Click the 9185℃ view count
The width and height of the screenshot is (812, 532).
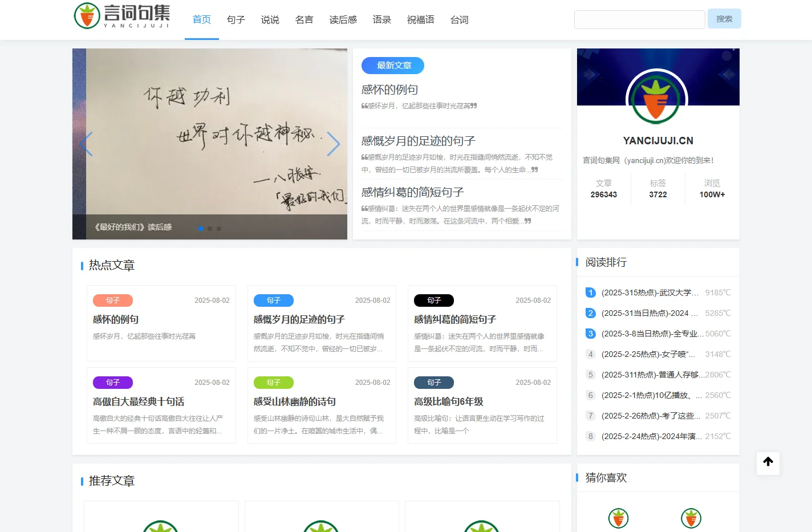(x=718, y=293)
